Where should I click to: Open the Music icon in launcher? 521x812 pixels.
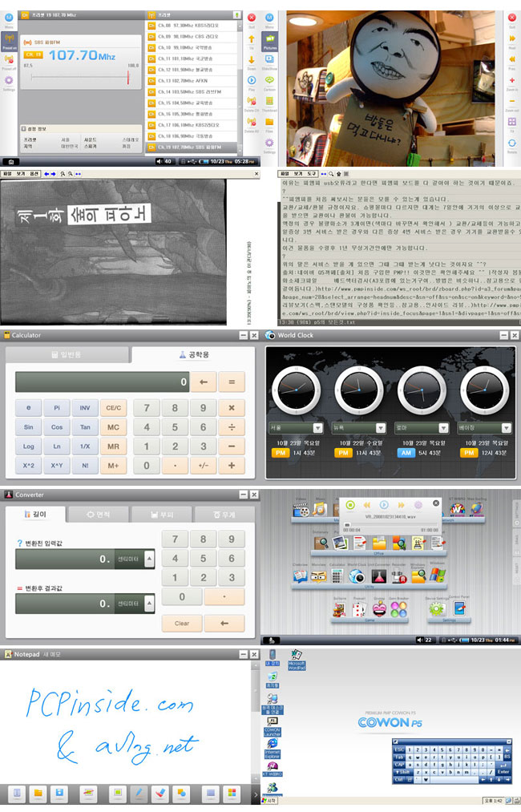coord(320,509)
